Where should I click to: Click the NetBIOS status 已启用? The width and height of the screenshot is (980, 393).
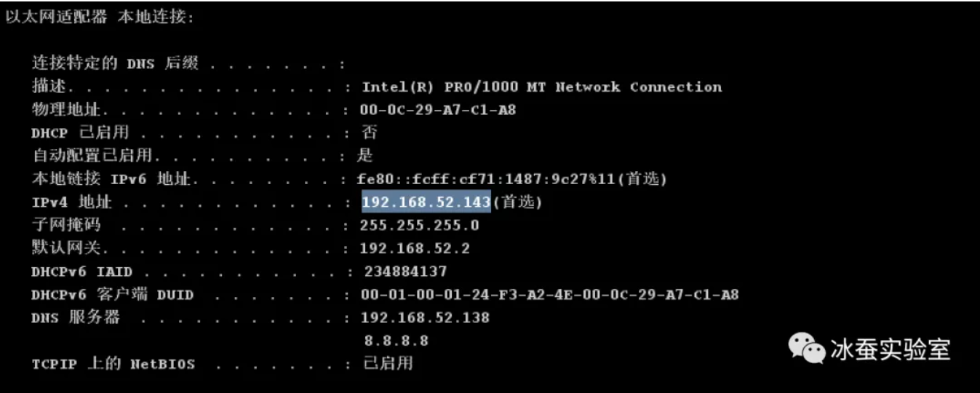pos(388,363)
